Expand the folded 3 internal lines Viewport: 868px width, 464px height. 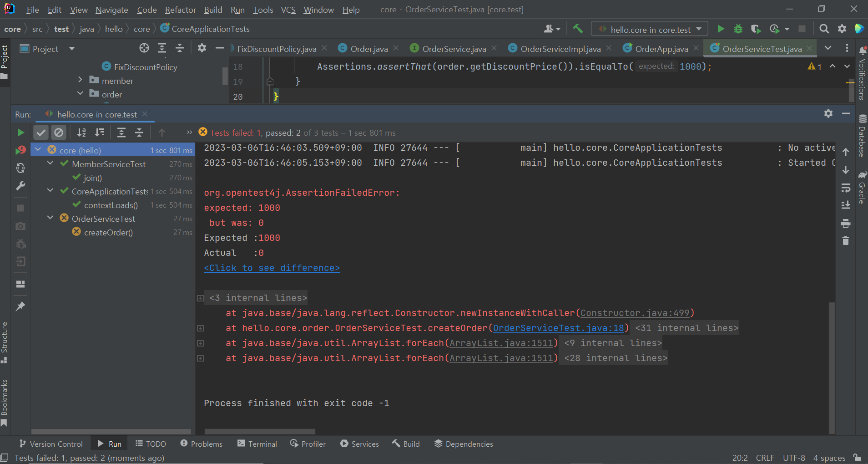click(x=200, y=298)
